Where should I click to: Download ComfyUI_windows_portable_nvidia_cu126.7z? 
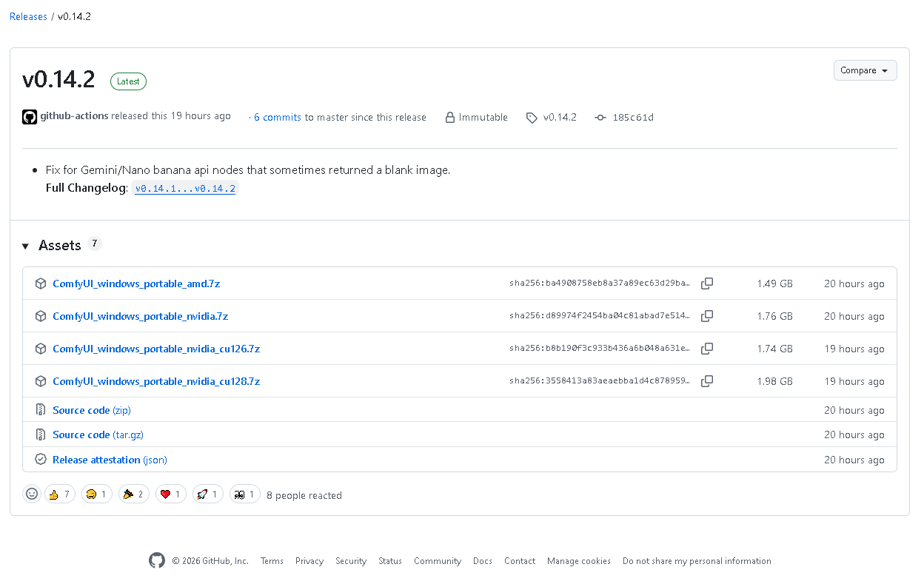tap(156, 349)
